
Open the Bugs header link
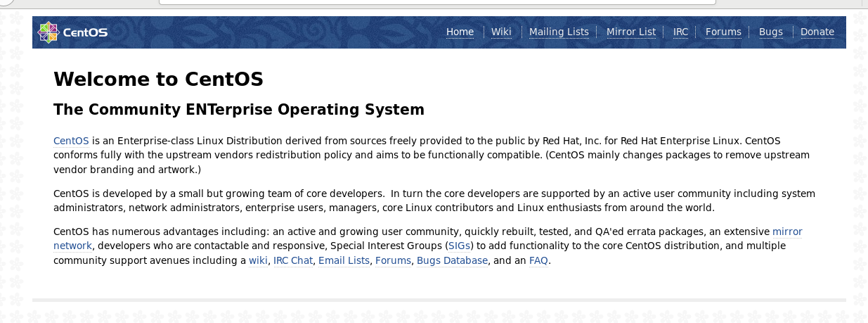click(x=771, y=32)
